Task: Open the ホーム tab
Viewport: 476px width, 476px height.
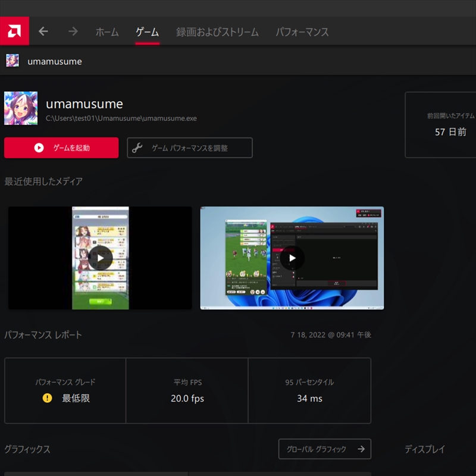Action: click(x=107, y=32)
